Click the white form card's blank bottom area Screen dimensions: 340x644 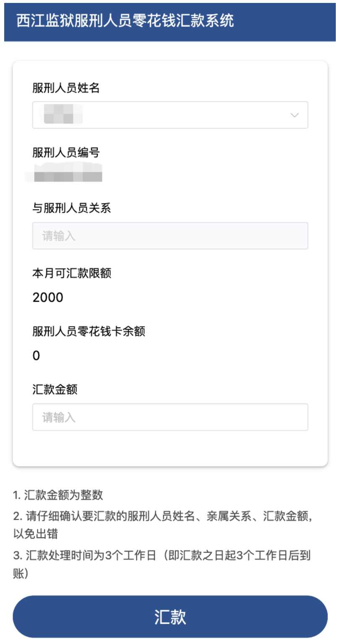170,449
